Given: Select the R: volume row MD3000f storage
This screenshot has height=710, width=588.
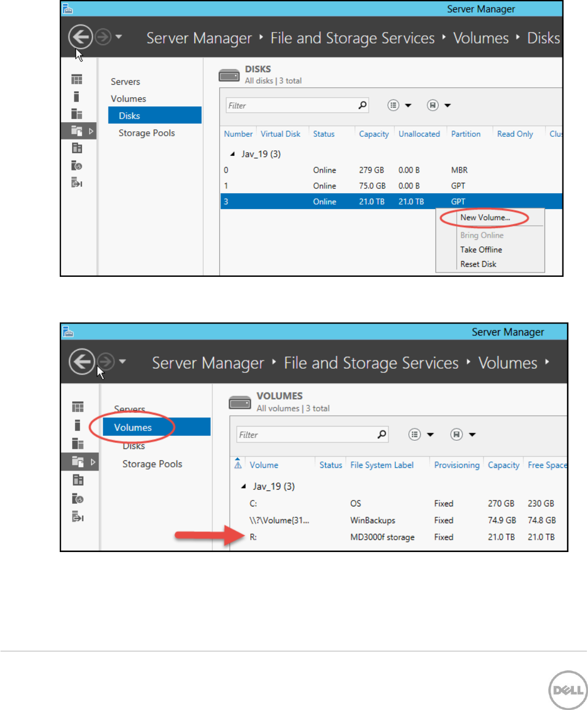Looking at the screenshot, I should 399,537.
